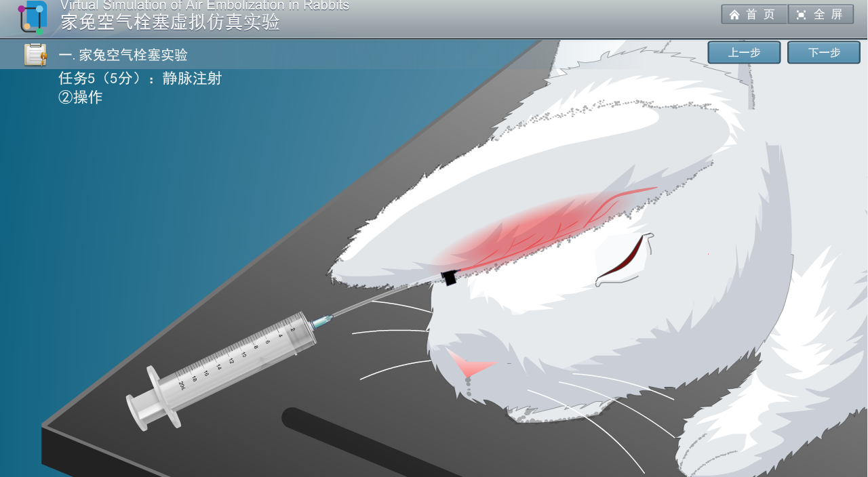
Task: Click the title 家兔空气栓塞虚拟仿真实验
Action: (170, 22)
